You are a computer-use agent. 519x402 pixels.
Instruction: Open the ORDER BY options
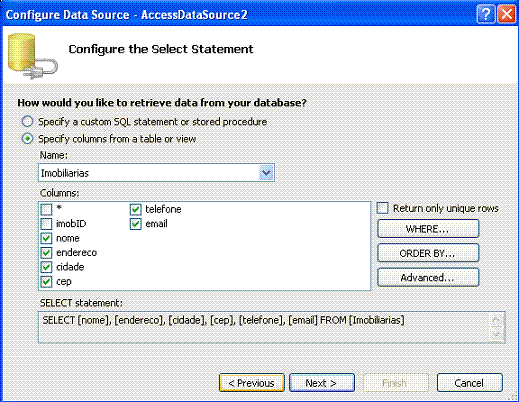(x=428, y=253)
